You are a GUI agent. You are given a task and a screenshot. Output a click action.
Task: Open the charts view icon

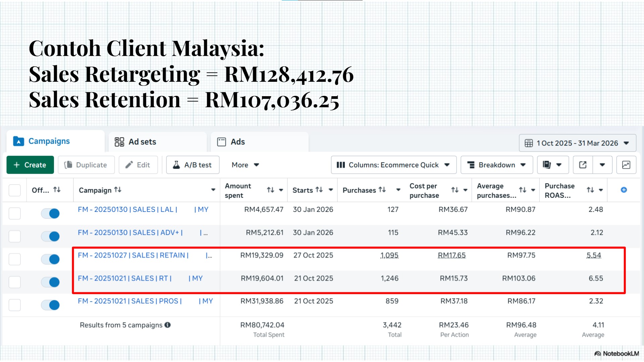point(626,165)
